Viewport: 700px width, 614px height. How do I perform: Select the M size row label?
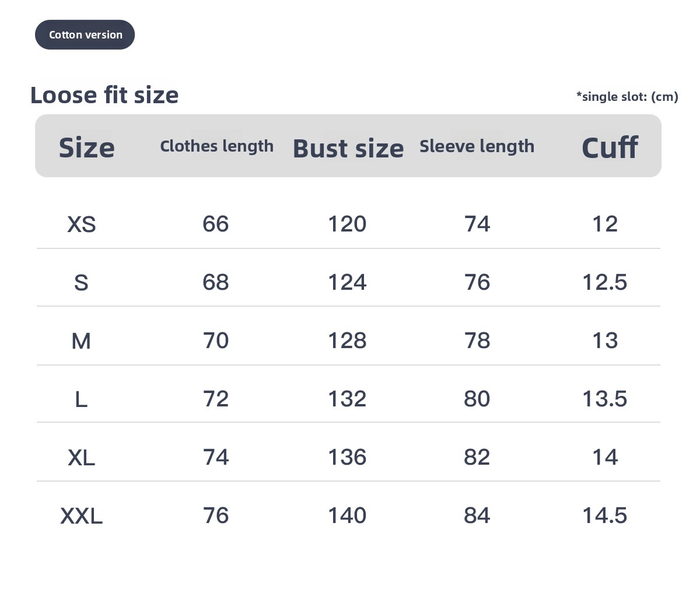pyautogui.click(x=81, y=341)
